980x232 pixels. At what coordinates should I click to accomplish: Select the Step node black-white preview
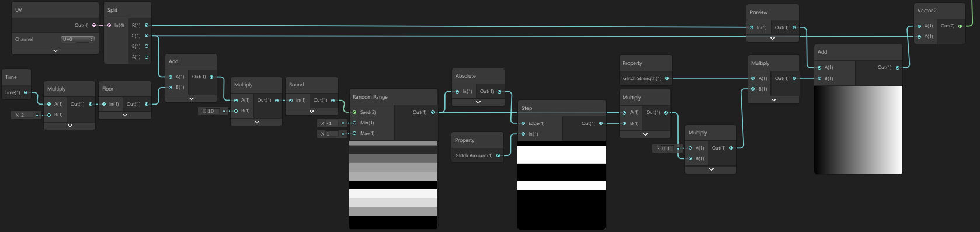point(562,185)
